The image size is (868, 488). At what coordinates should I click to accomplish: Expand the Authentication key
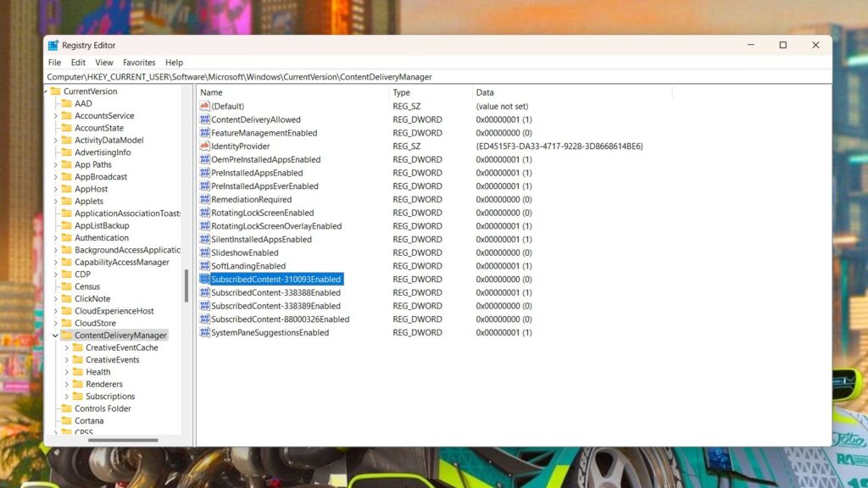pyautogui.click(x=55, y=237)
